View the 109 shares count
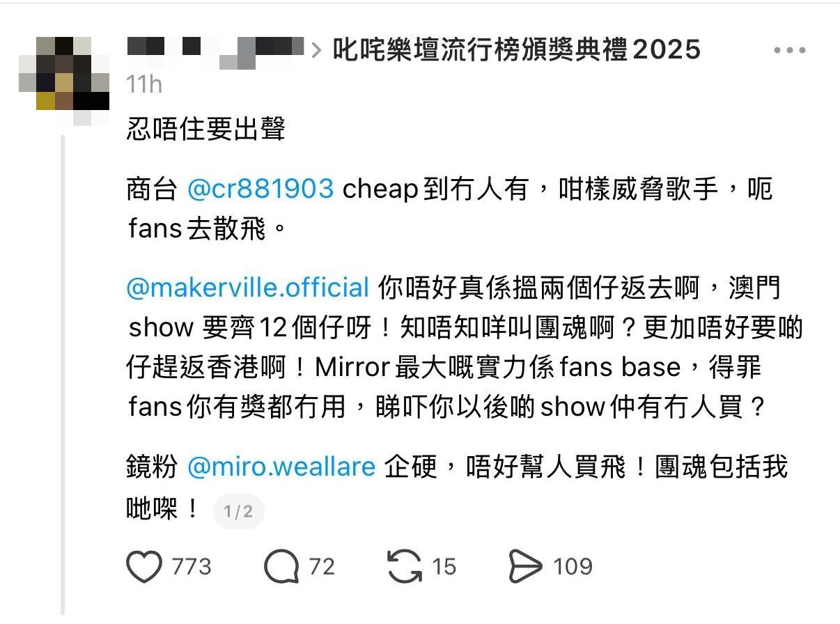Screen dimensions: 840x624 (573, 566)
